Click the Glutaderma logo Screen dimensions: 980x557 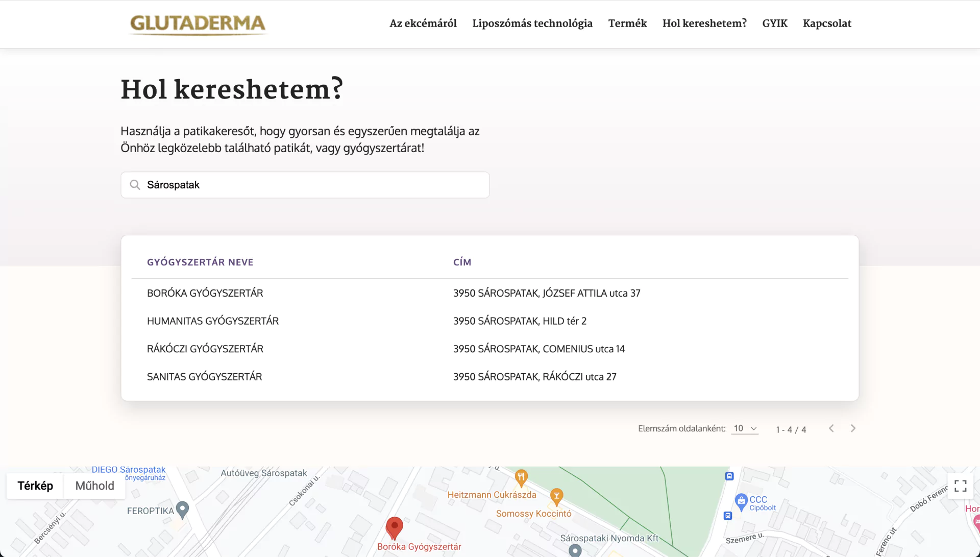[198, 24]
